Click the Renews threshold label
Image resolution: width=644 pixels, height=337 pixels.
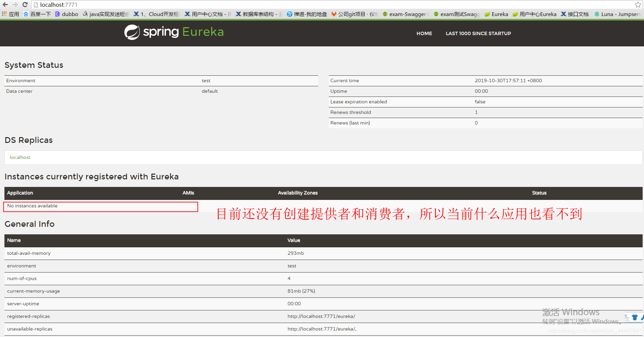pyautogui.click(x=351, y=112)
